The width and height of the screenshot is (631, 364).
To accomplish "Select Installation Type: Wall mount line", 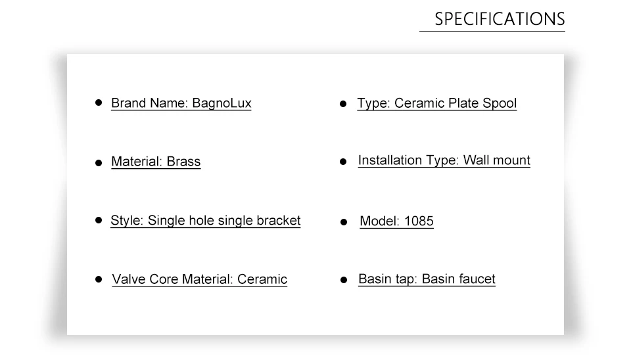I will [444, 160].
